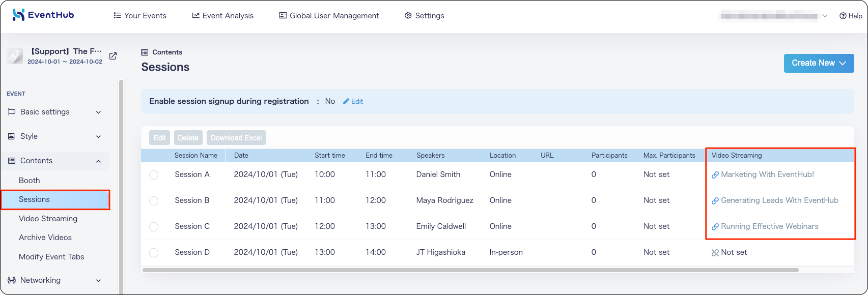Viewport: 868px width, 295px height.
Task: Select the Session B radio button
Action: point(154,201)
